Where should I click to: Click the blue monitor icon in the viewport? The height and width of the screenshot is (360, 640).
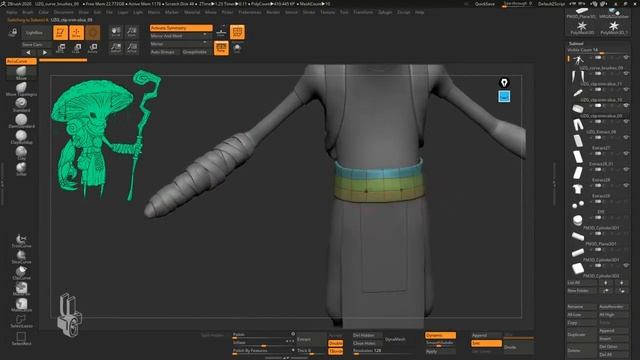coord(504,97)
